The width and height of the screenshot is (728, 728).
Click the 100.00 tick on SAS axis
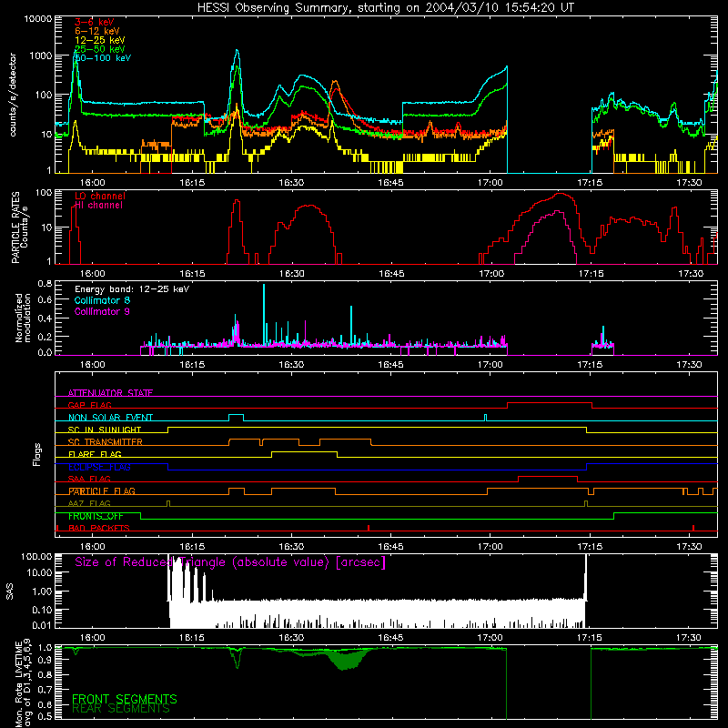click(x=36, y=557)
